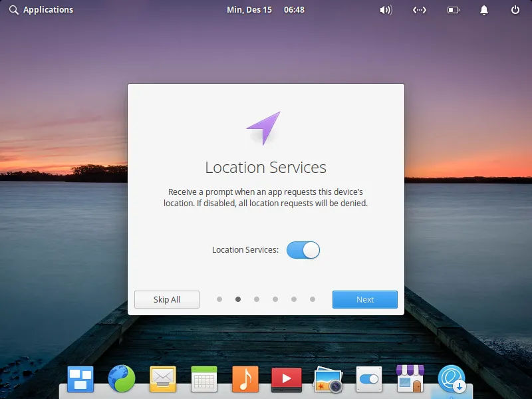
Task: Launch the web browser from the dock
Action: [122, 378]
